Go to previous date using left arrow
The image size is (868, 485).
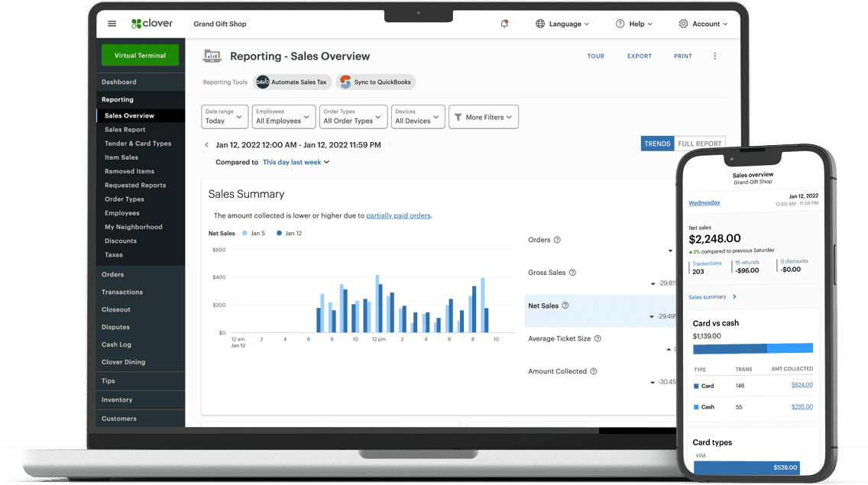[206, 144]
